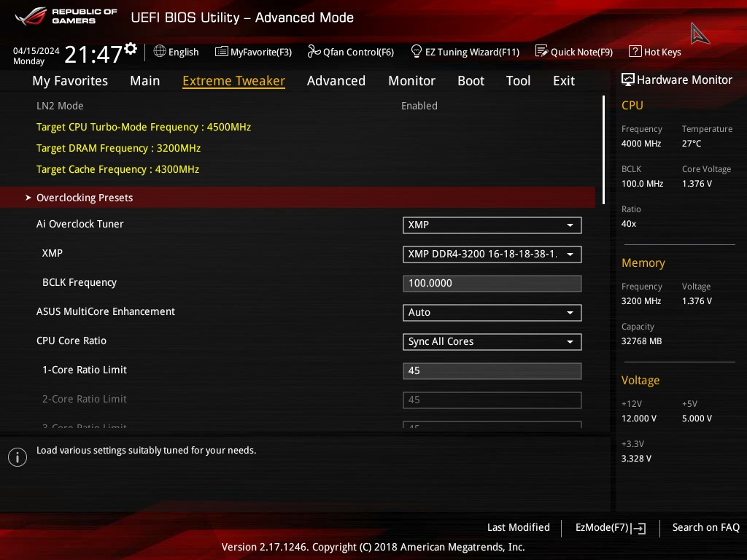Click the date 04/15/2024 display
Screen dimensions: 747x560
point(36,50)
